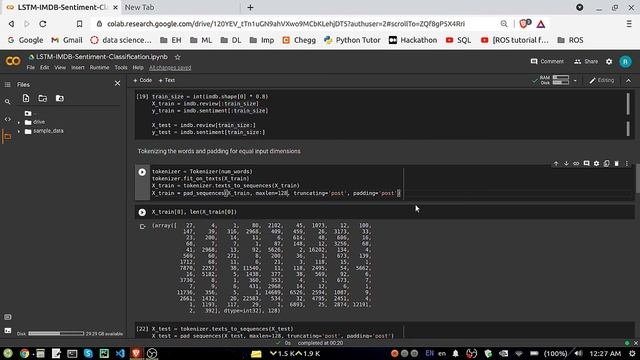
Task: Open the volume icon in system tray
Action: click(578, 353)
